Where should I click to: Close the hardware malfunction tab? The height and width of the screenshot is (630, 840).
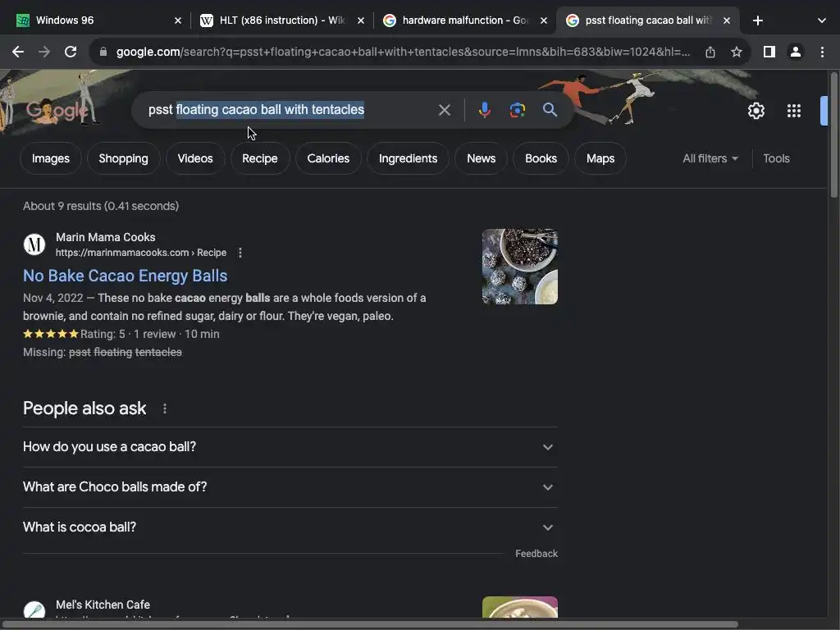click(544, 21)
